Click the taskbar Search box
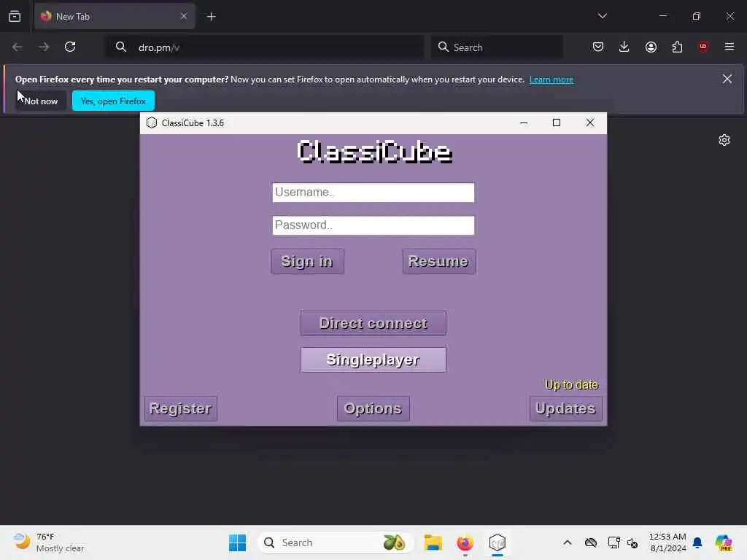The height and width of the screenshot is (560, 747). point(336,542)
